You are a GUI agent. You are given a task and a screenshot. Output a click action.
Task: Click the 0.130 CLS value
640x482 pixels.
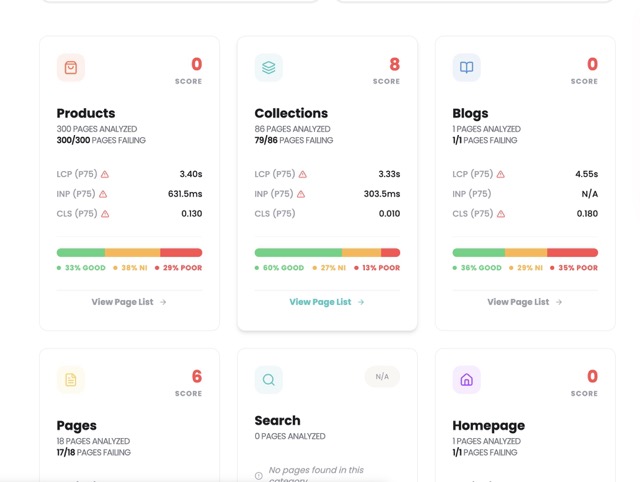click(x=192, y=213)
